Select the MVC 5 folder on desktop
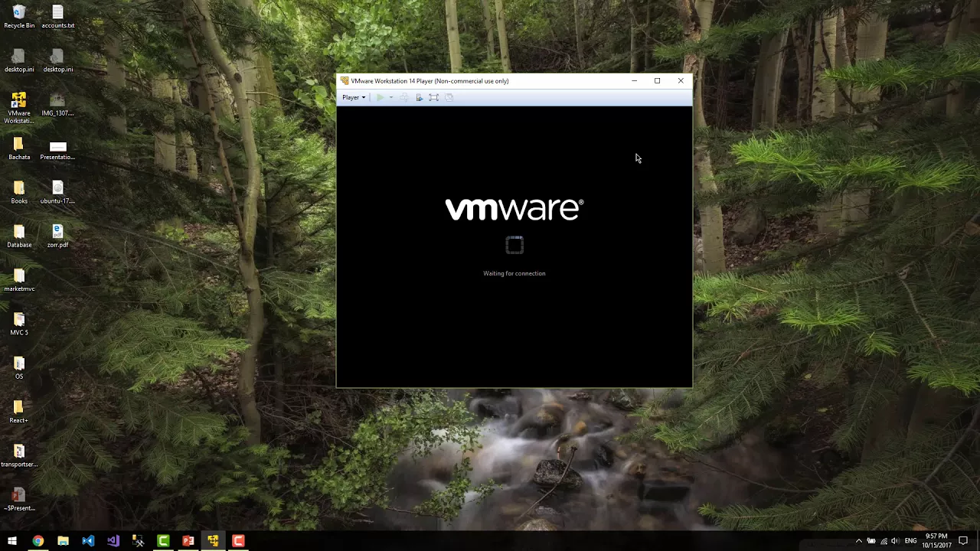This screenshot has width=980, height=551. click(19, 324)
